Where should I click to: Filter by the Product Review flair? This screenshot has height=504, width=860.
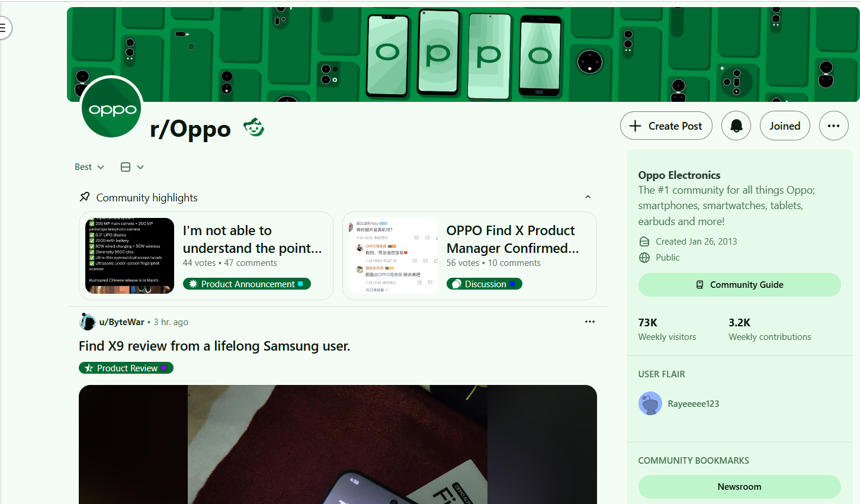[126, 368]
